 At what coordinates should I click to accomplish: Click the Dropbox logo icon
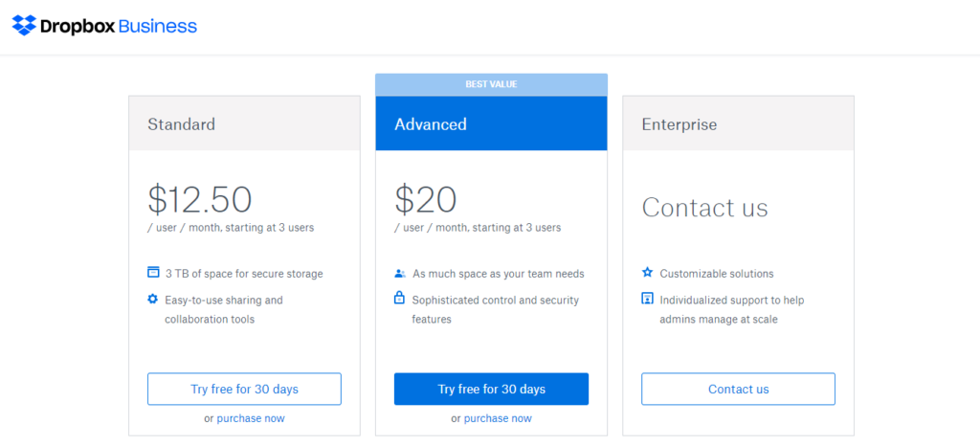pyautogui.click(x=24, y=26)
